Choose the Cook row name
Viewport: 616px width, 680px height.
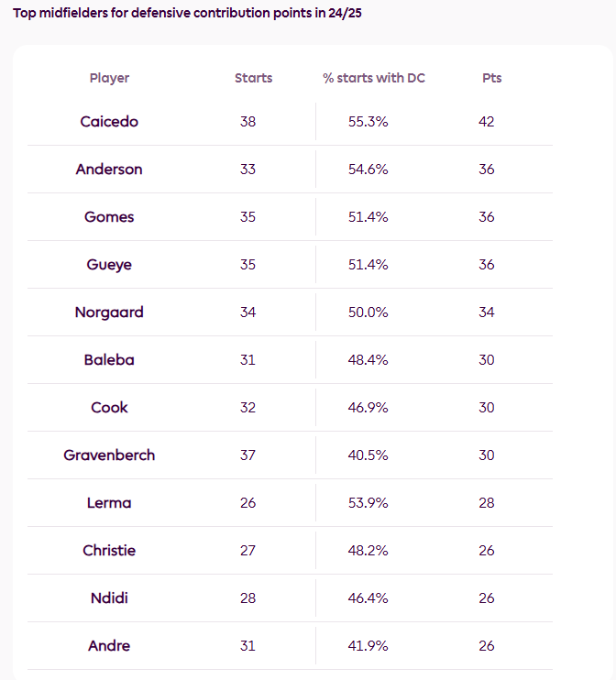point(109,408)
